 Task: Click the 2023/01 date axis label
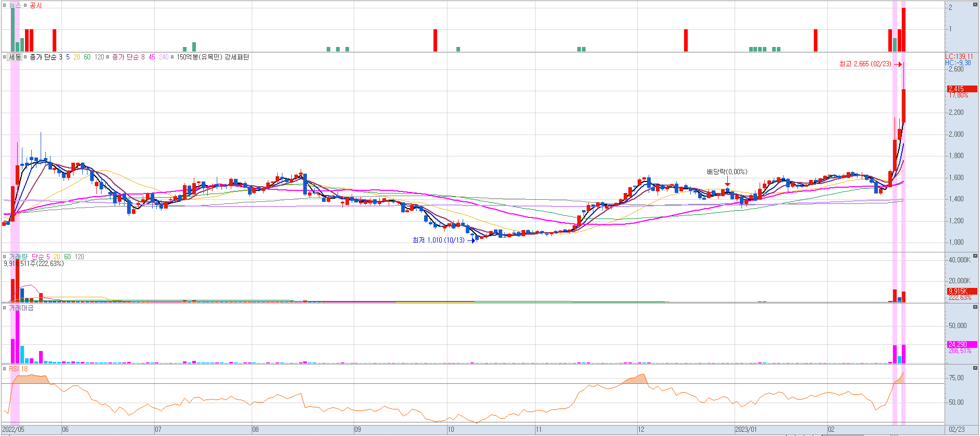746,430
